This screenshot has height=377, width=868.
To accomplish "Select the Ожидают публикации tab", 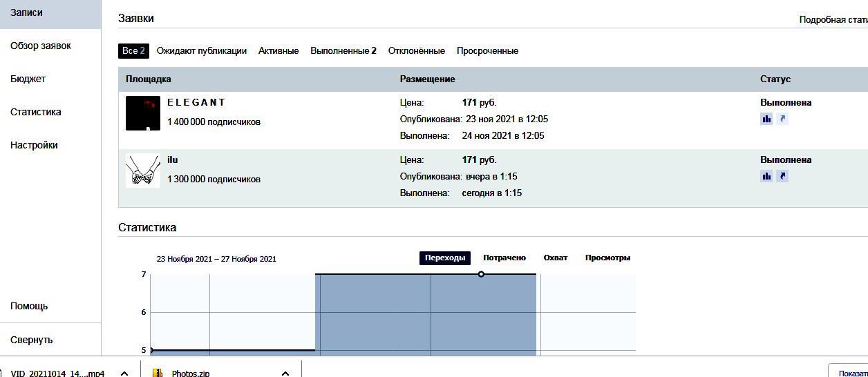I will point(202,50).
